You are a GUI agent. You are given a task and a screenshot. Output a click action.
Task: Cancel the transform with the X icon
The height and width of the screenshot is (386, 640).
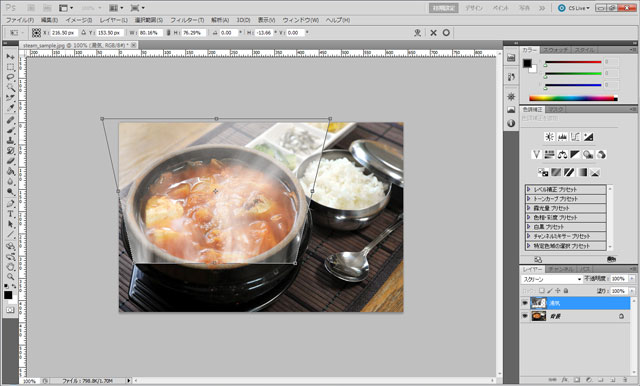tap(433, 33)
